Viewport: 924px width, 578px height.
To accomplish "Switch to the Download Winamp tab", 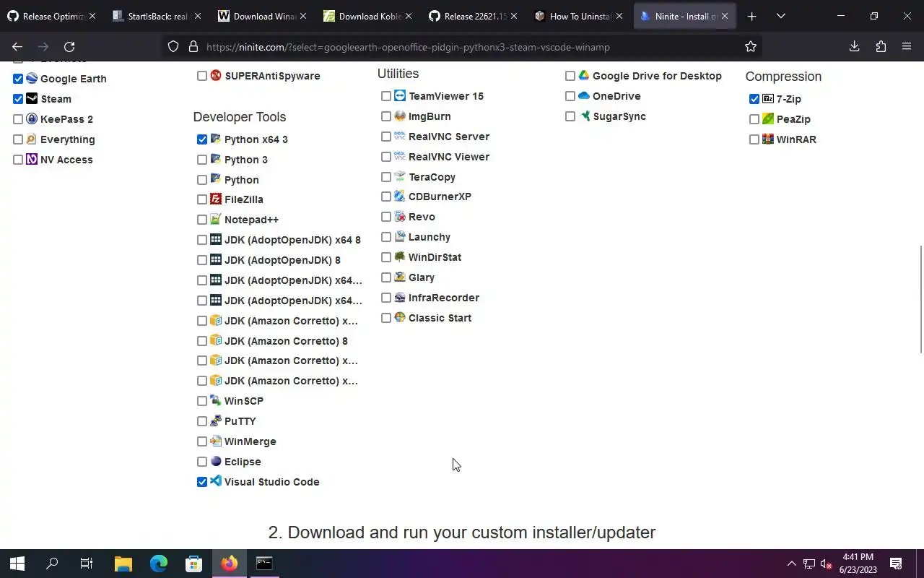I will [262, 16].
